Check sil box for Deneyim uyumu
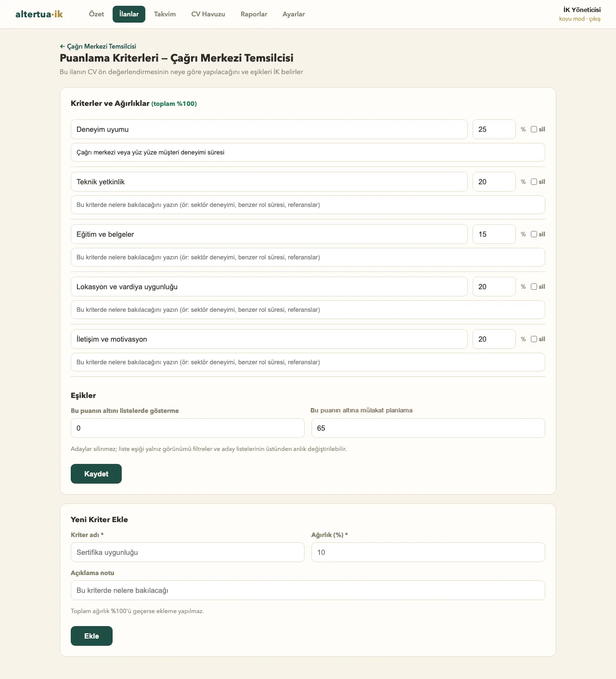The image size is (616, 679). (534, 129)
